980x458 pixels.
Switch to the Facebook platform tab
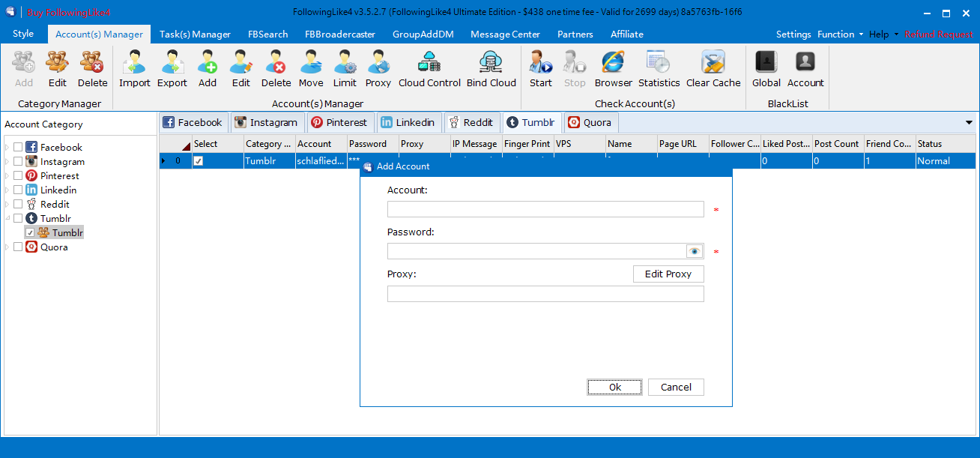[x=193, y=122]
